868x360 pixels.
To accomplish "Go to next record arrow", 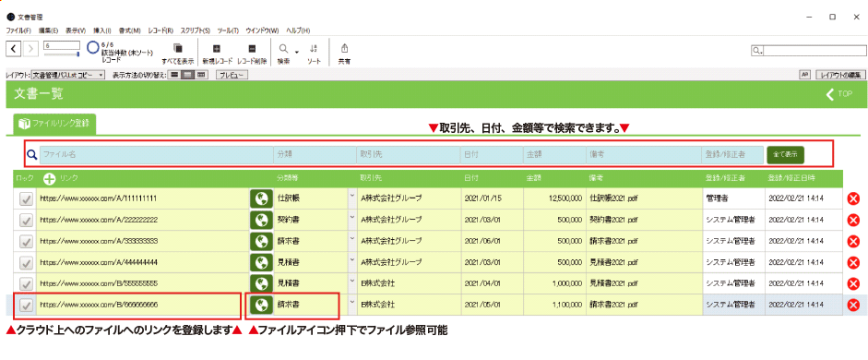I will coord(31,49).
